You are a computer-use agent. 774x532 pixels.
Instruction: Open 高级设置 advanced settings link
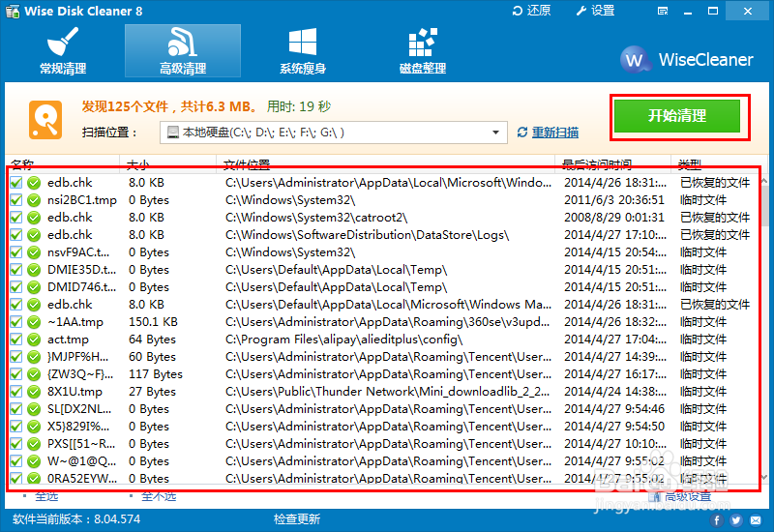(688, 496)
